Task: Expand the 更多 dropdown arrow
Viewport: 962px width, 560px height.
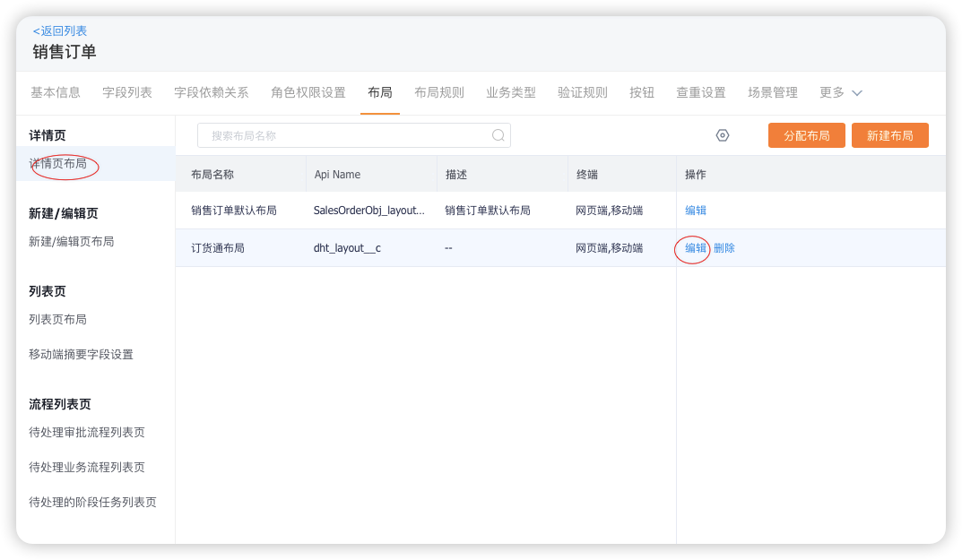Action: pos(857,93)
